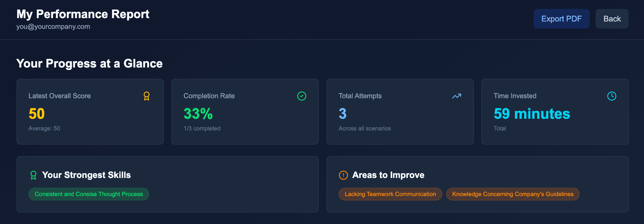Click the My Performance Report title

[83, 14]
